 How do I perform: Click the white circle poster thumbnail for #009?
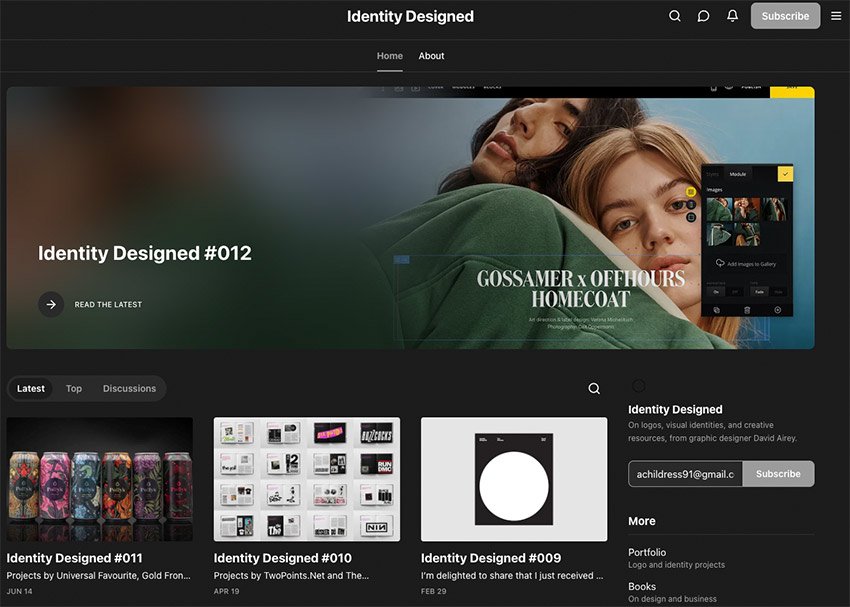(x=514, y=479)
